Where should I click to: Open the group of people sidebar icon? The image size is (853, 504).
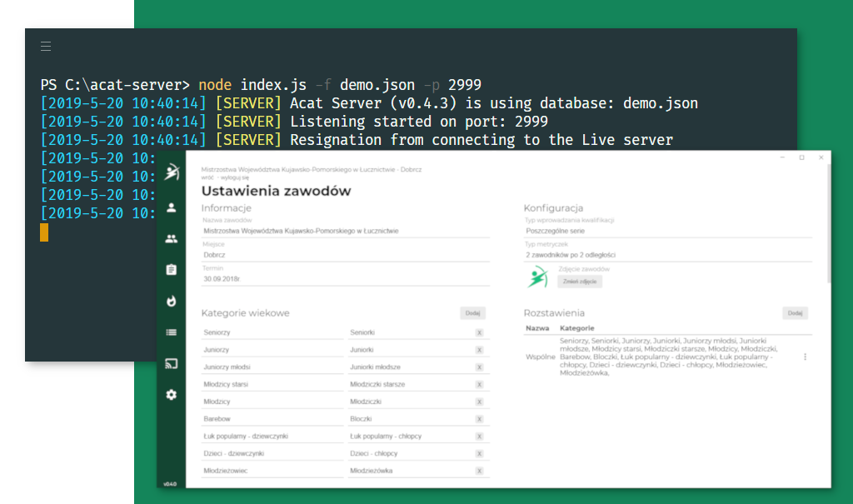click(x=172, y=239)
